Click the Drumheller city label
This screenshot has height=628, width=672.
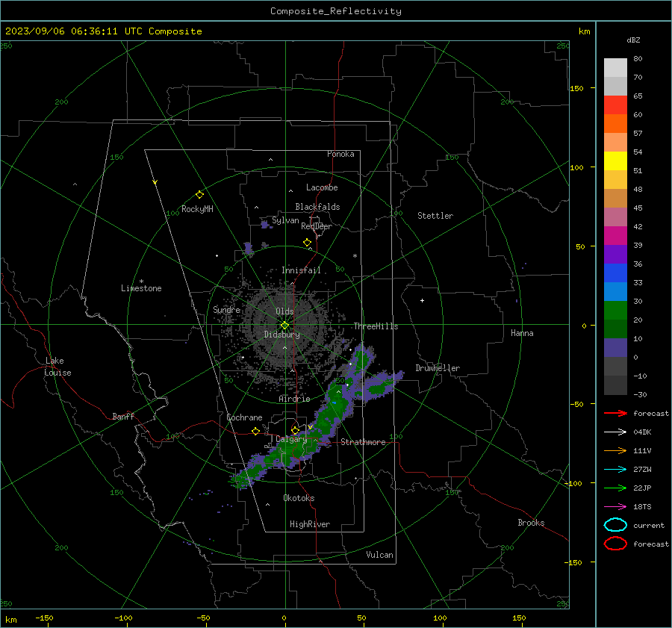pyautogui.click(x=438, y=368)
